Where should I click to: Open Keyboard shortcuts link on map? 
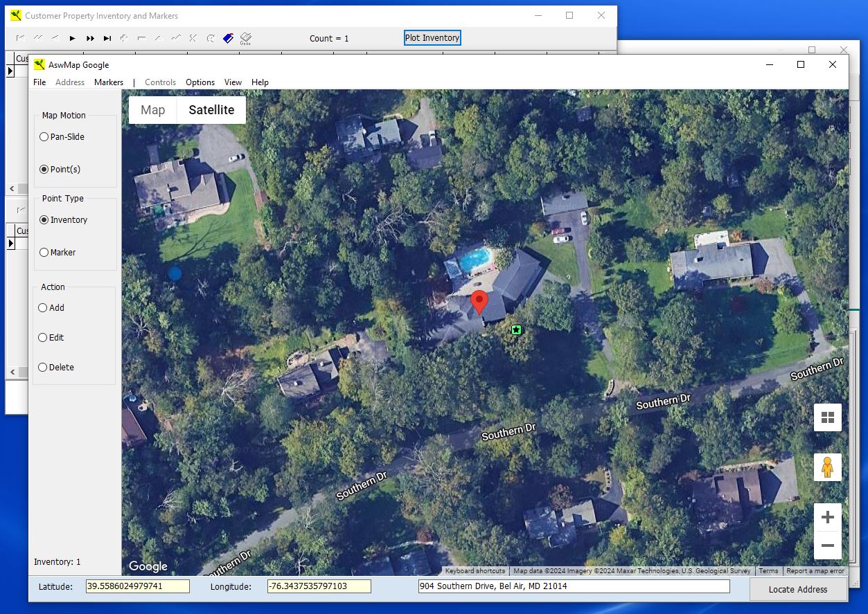[475, 571]
